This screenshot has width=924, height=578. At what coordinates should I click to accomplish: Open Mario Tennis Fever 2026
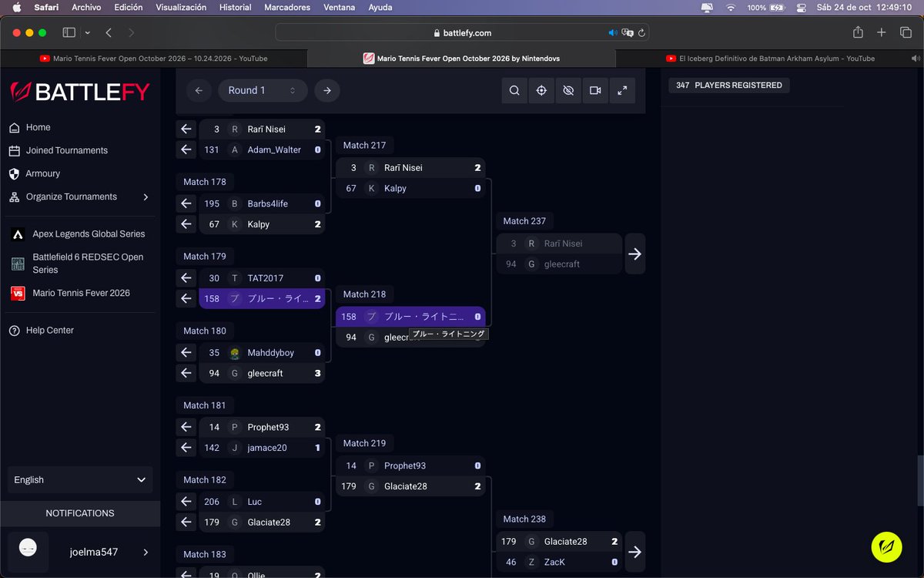click(x=80, y=293)
